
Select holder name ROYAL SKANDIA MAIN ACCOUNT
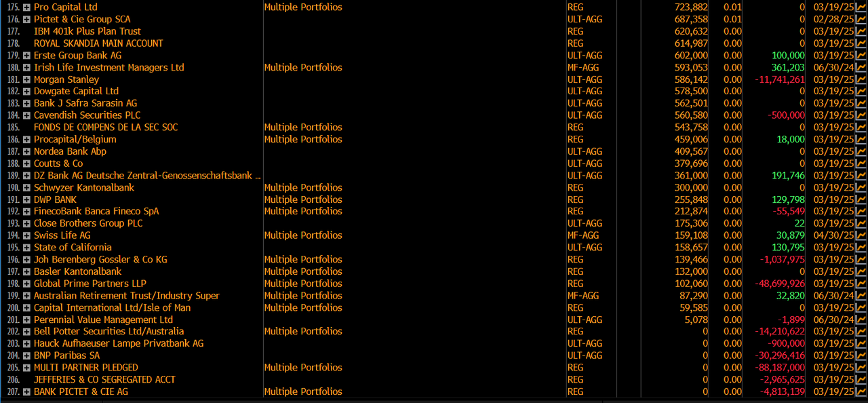click(x=98, y=43)
